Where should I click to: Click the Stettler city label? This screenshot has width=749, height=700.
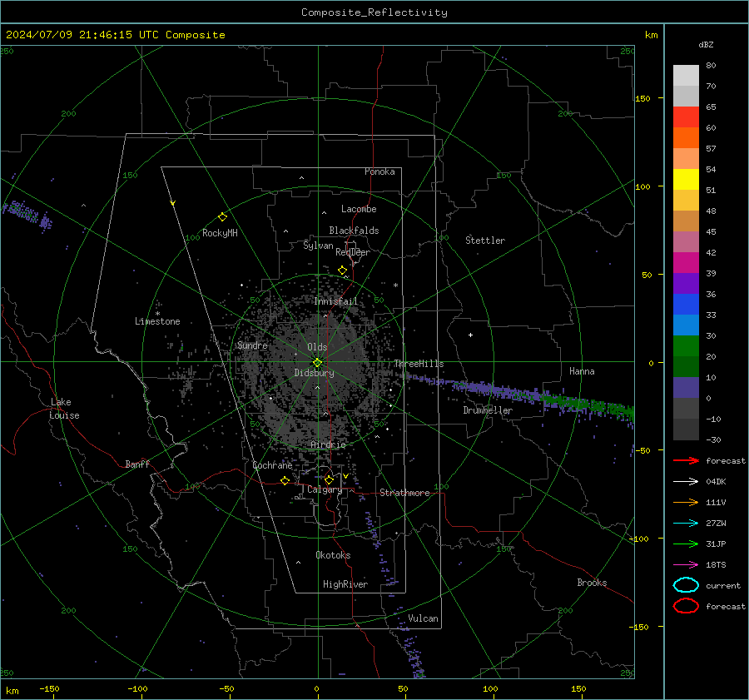tap(485, 241)
